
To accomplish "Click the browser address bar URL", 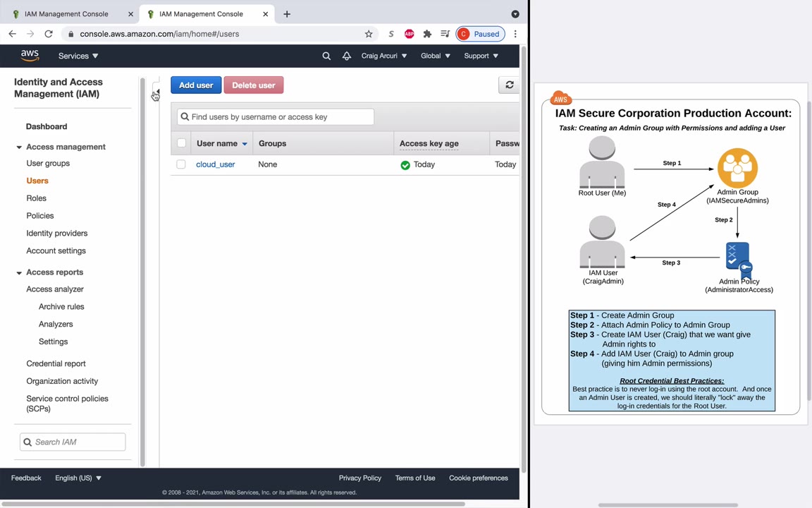I will 159,34.
